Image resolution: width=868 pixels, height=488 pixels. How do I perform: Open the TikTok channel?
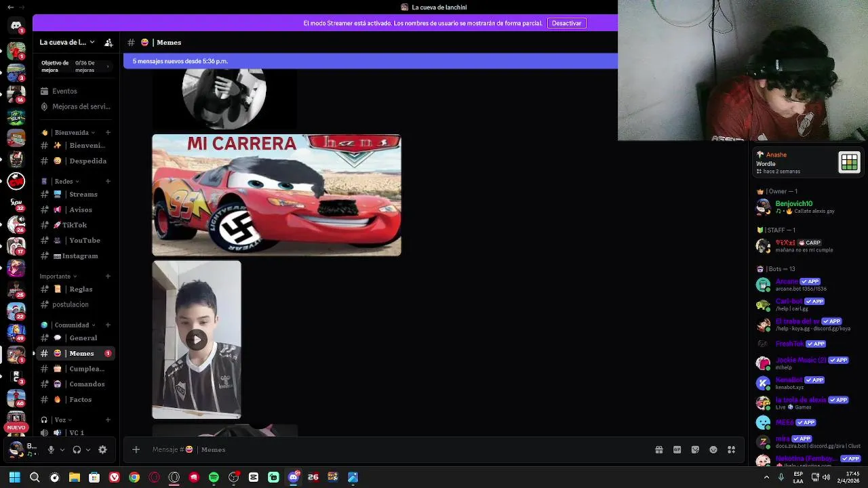[76, 225]
